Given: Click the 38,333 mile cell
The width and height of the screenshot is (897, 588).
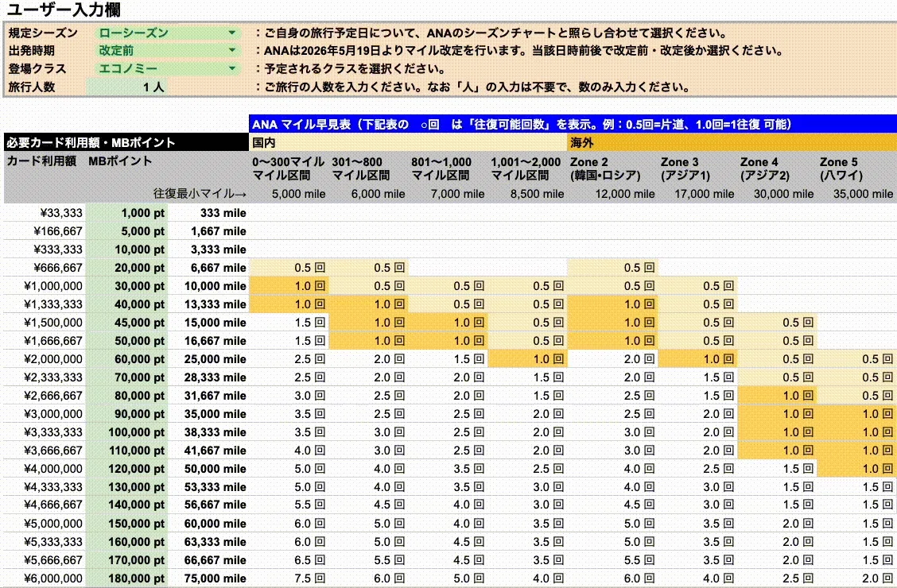Looking at the screenshot, I should pos(208,432).
